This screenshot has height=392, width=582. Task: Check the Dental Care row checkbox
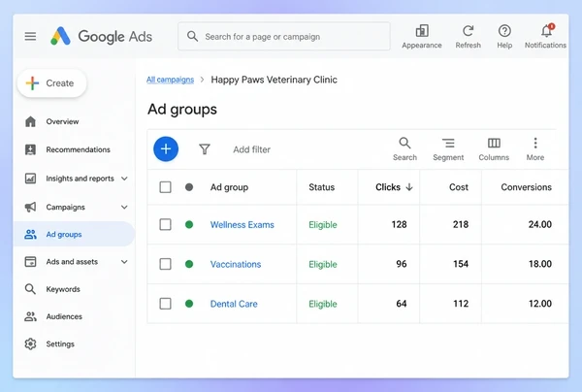(165, 304)
